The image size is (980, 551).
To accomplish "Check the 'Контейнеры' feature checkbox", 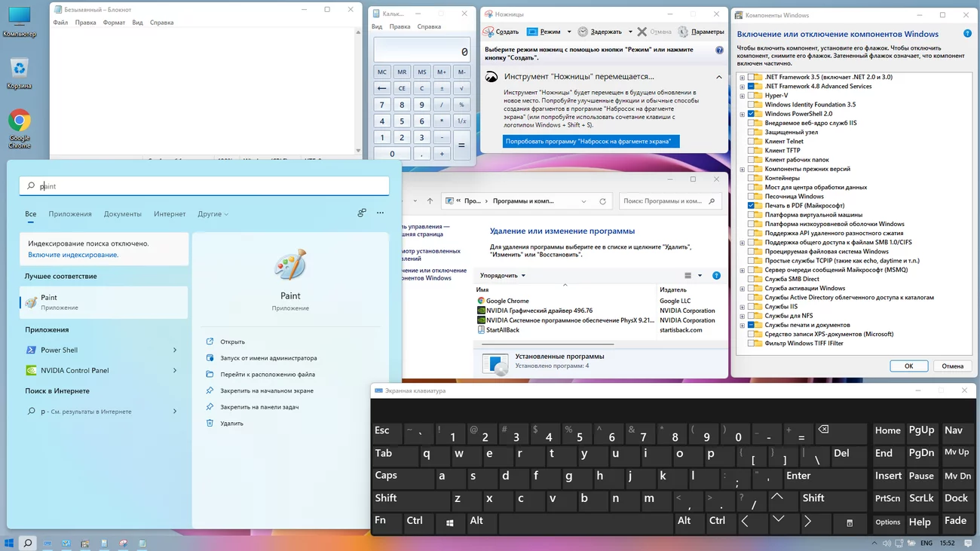I will click(752, 178).
